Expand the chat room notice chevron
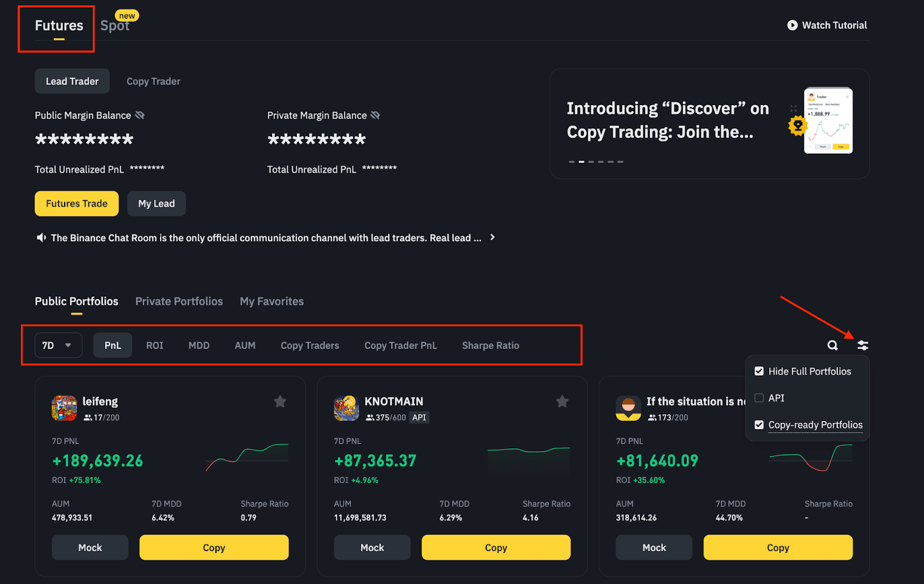Screen dimensions: 924x584 [x=492, y=237]
